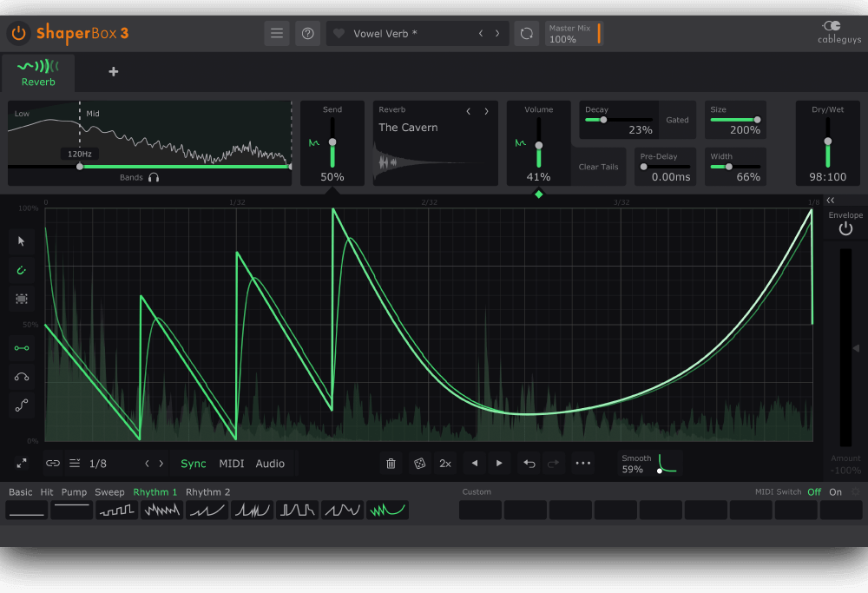Select the S-curve tool
868x593 pixels.
22,405
